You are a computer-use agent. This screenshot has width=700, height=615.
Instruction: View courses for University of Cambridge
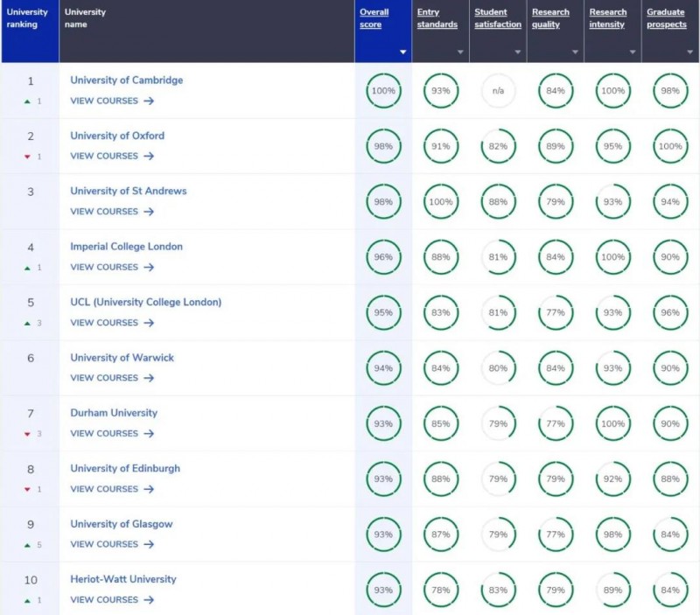point(112,101)
